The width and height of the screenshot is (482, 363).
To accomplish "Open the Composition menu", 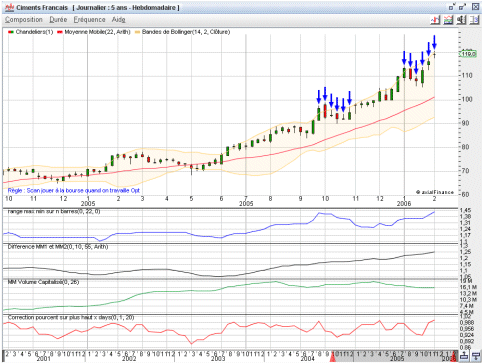I will pyautogui.click(x=24, y=20).
